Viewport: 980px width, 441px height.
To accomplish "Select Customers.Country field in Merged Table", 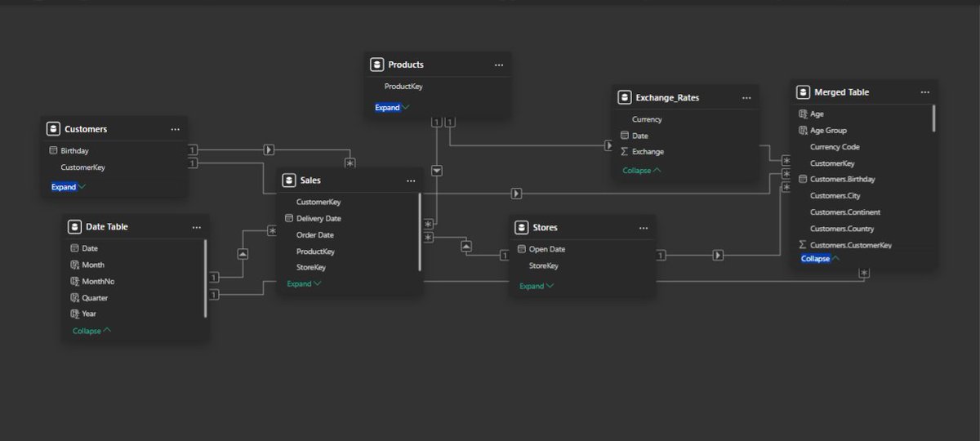I will coord(842,229).
